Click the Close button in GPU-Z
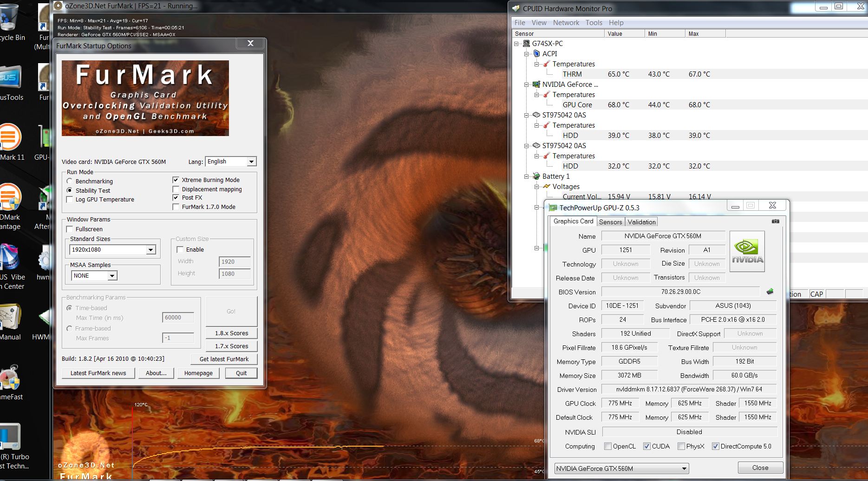Image resolution: width=868 pixels, height=481 pixels. pos(760,468)
